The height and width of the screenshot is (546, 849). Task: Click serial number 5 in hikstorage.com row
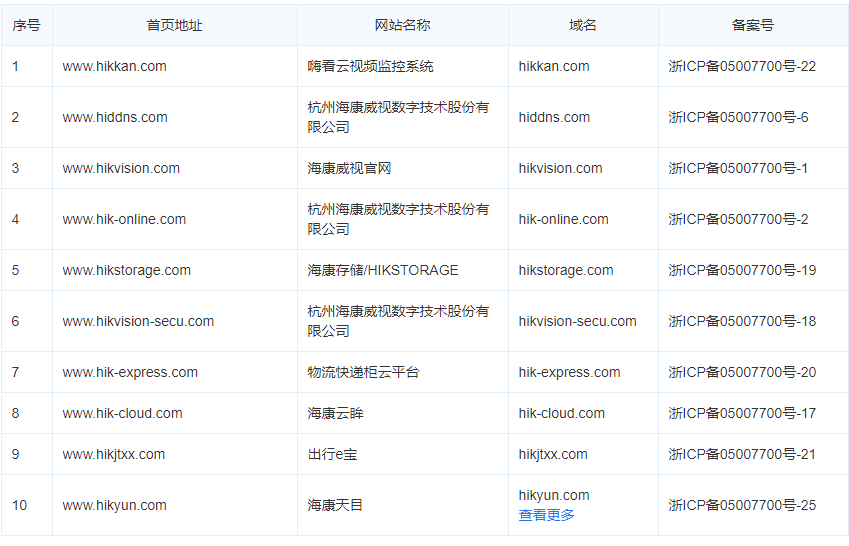click(16, 270)
